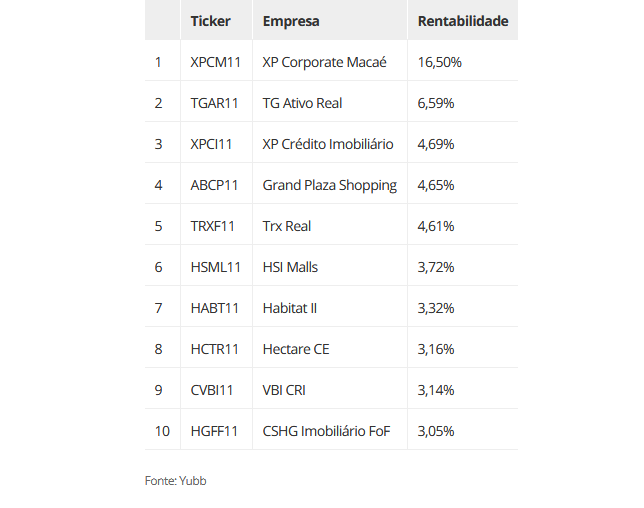
Task: Click the 16,50% rentabilidade value
Action: 439,62
